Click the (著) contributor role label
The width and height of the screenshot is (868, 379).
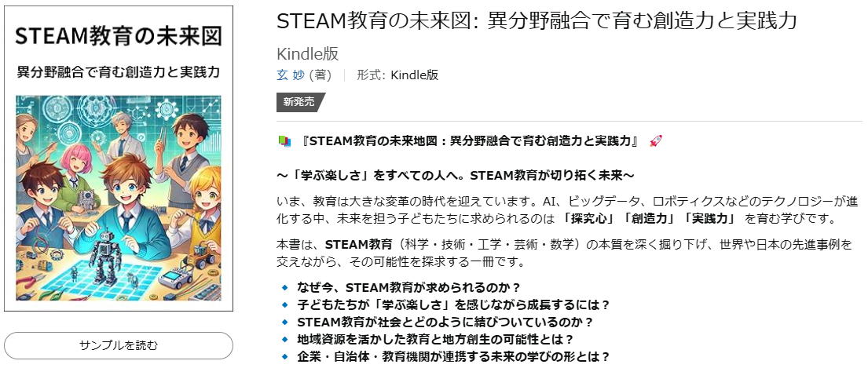pyautogui.click(x=320, y=75)
